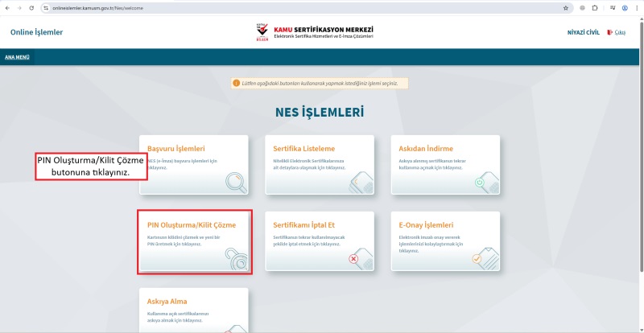Reload the page using browser refresh icon
Viewport: 644px width, 333px height.
pyautogui.click(x=31, y=7)
